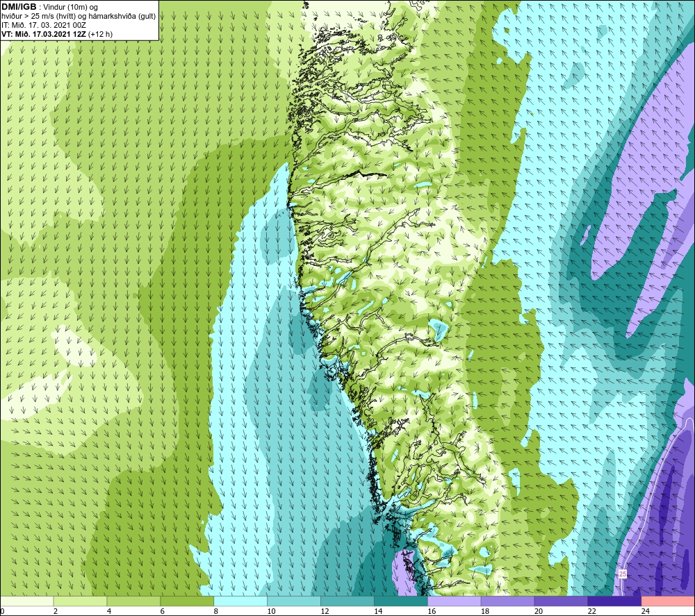695x616 pixels.
Task: Click the boxed "25" gust contour label
Action: [x=622, y=574]
